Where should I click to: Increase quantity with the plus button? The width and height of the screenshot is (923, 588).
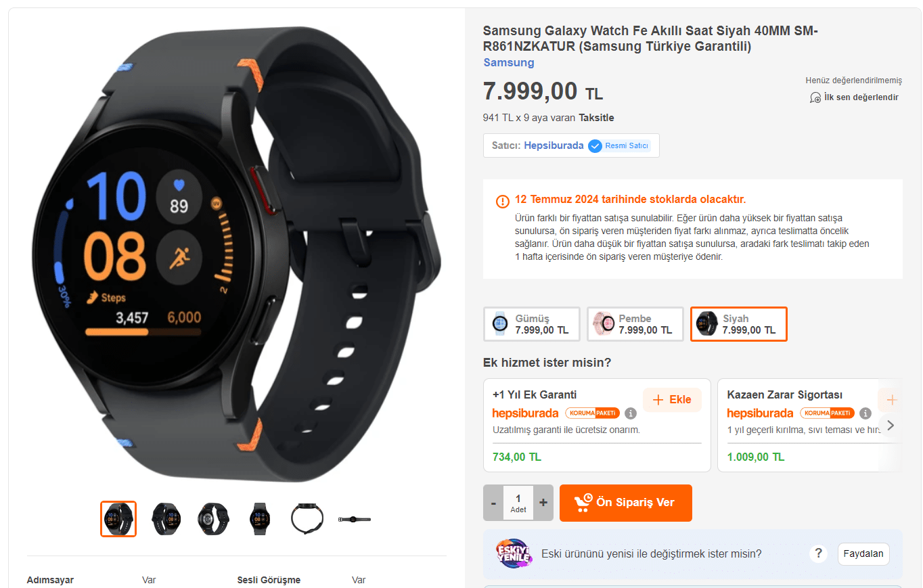pos(543,503)
